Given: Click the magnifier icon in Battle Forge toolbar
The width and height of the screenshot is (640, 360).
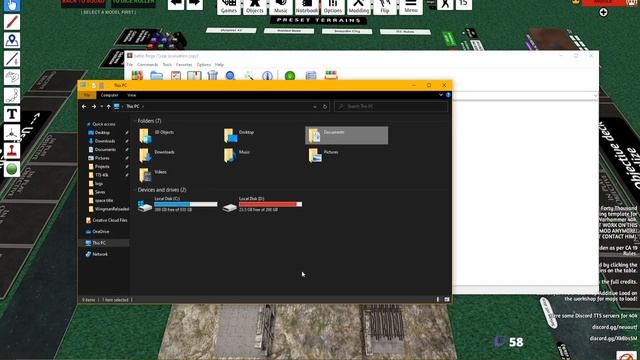Looking at the screenshot, I should pyautogui.click(x=230, y=76).
